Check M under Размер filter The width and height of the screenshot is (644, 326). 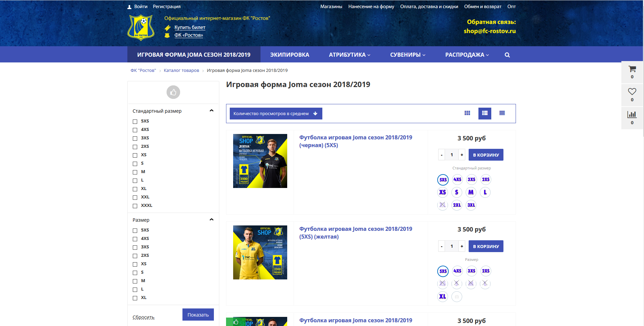(x=135, y=281)
